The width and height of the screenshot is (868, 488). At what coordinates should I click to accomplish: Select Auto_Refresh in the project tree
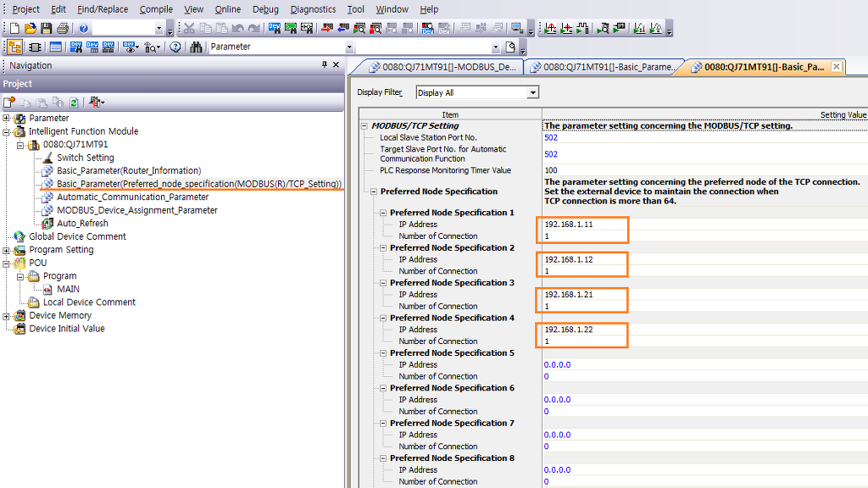click(82, 224)
